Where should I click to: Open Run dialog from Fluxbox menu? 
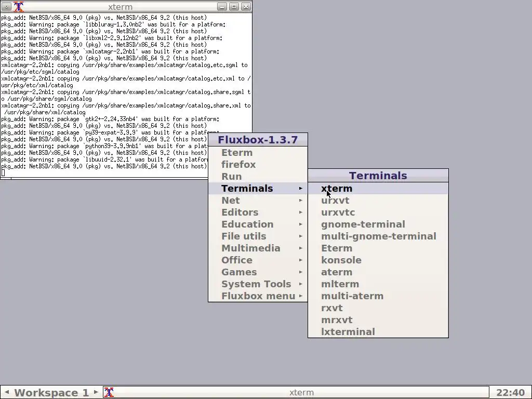pyautogui.click(x=258, y=177)
